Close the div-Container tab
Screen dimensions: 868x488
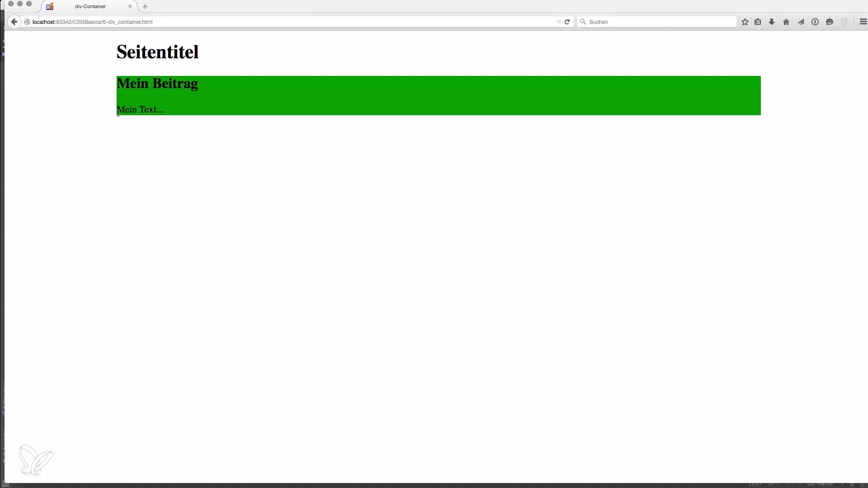[130, 6]
